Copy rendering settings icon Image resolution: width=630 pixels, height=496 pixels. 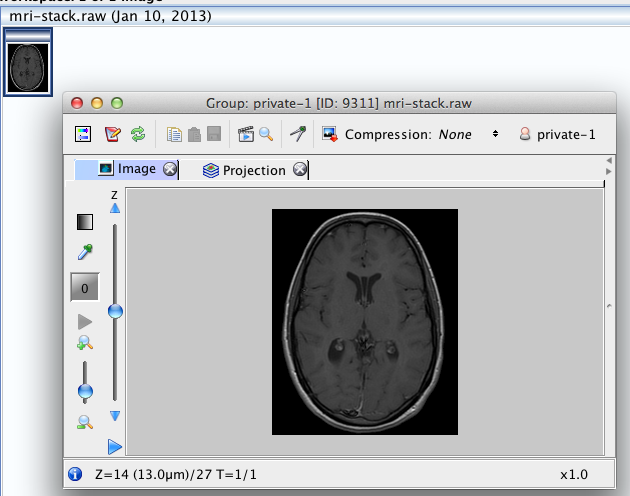click(174, 134)
